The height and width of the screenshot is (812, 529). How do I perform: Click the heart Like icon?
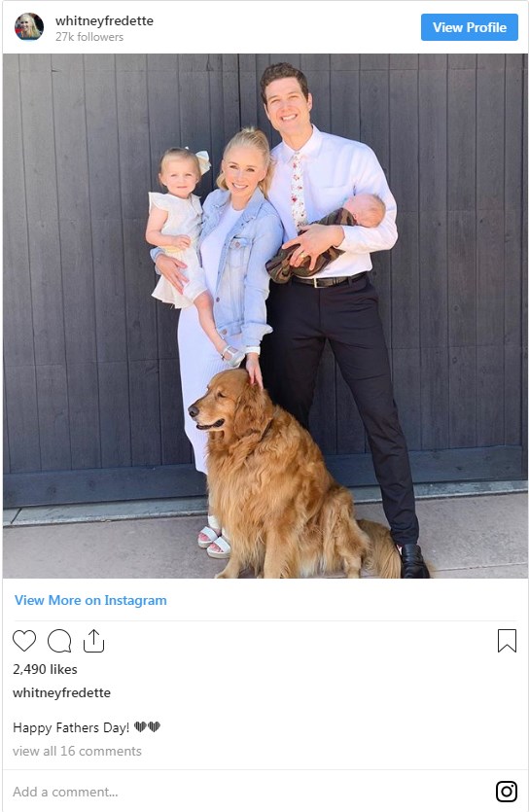click(x=24, y=641)
